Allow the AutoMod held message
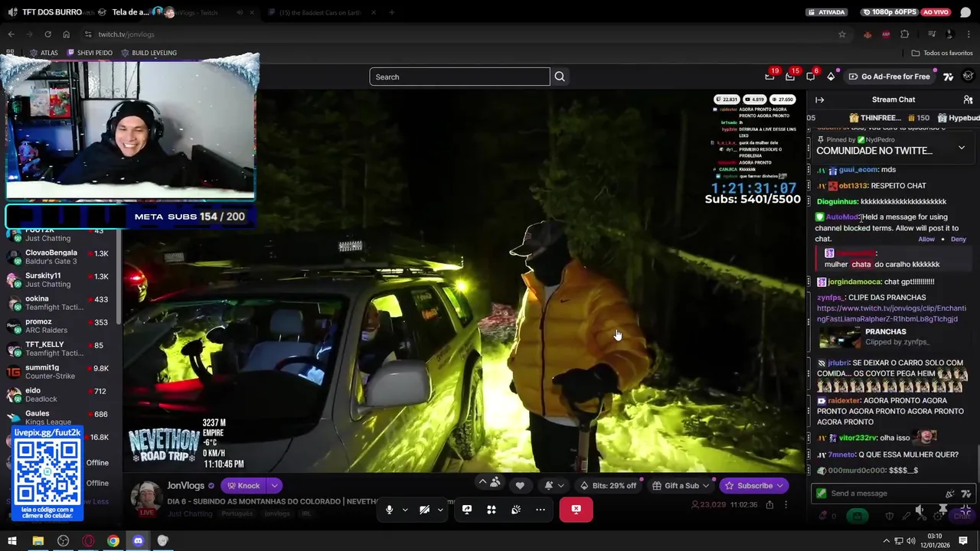980x551 pixels. [926, 240]
